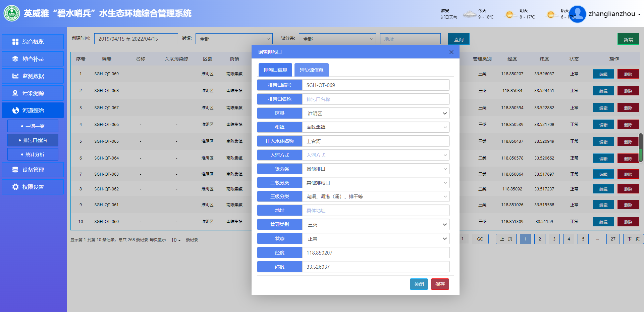Select the 统计分析 submenu item
Image resolution: width=644 pixels, height=312 pixels.
(x=33, y=154)
